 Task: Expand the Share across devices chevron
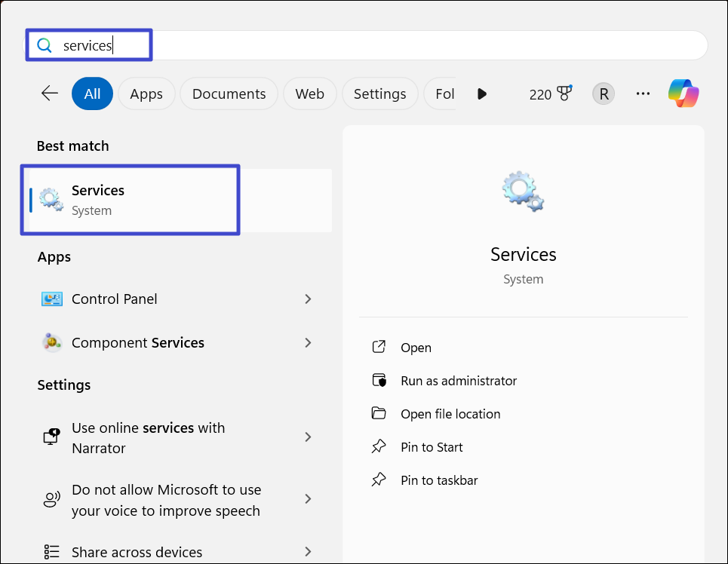(x=308, y=552)
